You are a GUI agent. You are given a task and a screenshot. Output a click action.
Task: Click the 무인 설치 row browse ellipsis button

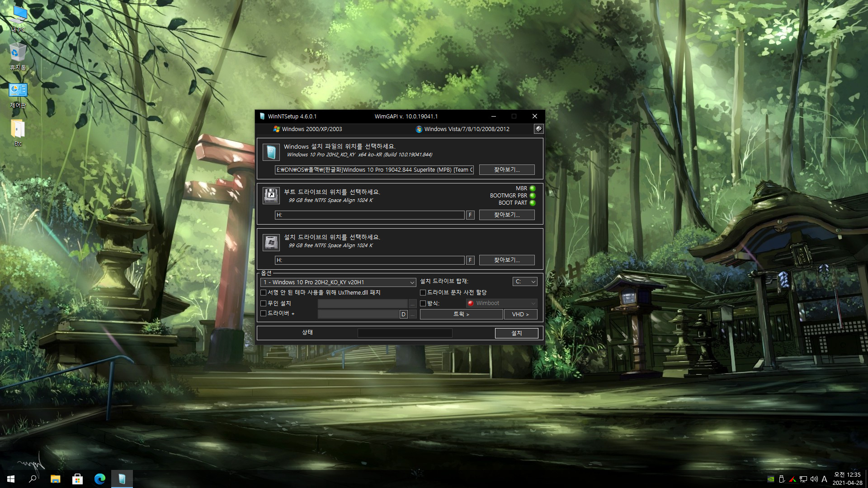click(x=412, y=304)
